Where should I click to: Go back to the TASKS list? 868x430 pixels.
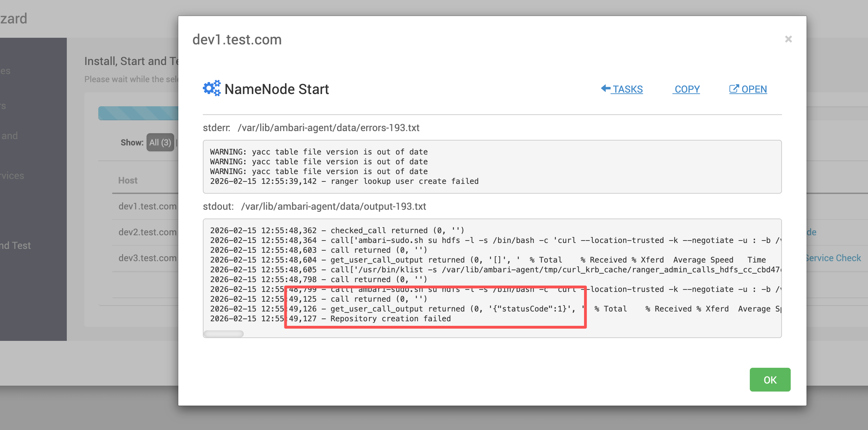pos(627,89)
